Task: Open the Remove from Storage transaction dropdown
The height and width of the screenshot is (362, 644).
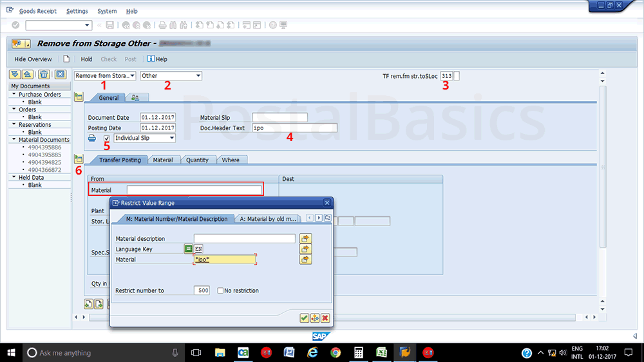Action: pyautogui.click(x=132, y=76)
